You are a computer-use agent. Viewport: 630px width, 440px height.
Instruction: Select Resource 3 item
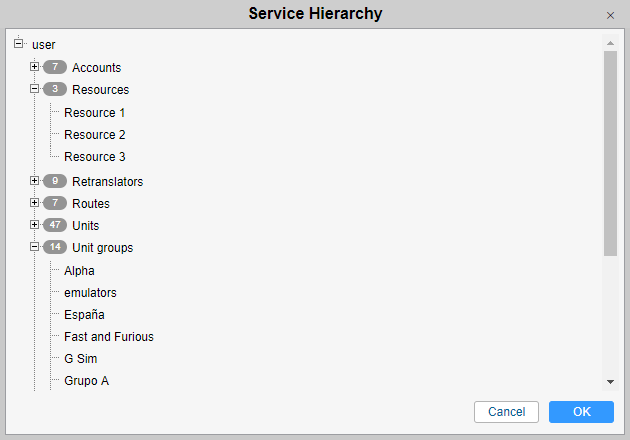coord(94,157)
